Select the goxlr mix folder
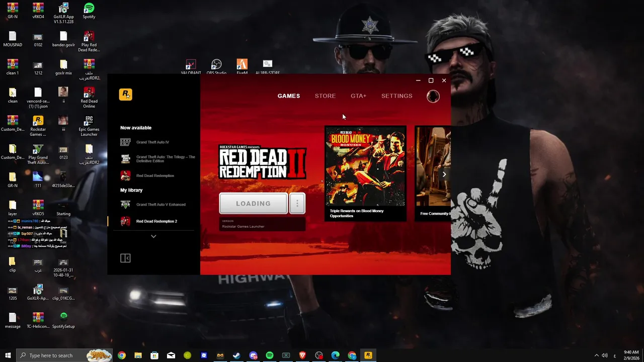The height and width of the screenshot is (362, 644). pyautogui.click(x=63, y=67)
